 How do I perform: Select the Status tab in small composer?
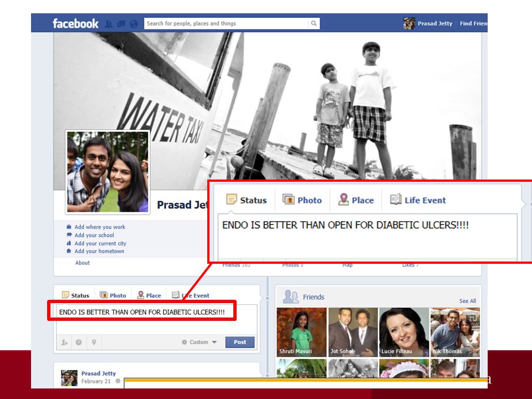(x=76, y=295)
